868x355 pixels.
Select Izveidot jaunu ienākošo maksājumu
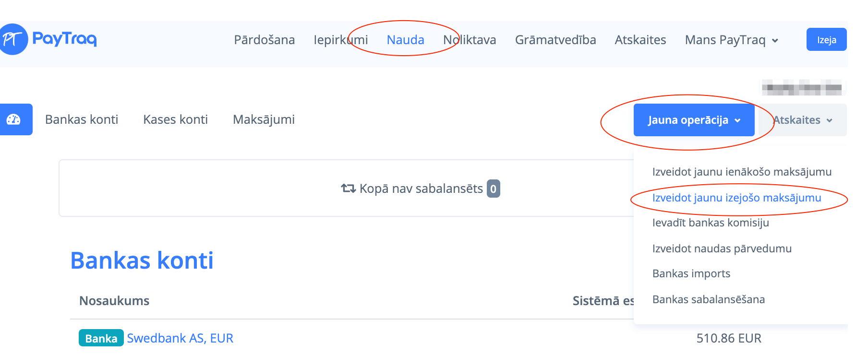pos(742,172)
